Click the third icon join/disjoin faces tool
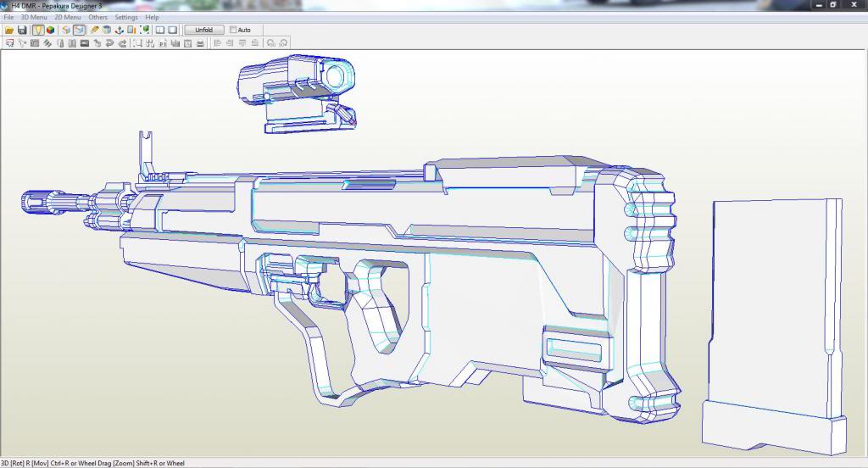868x468 pixels. click(x=34, y=43)
